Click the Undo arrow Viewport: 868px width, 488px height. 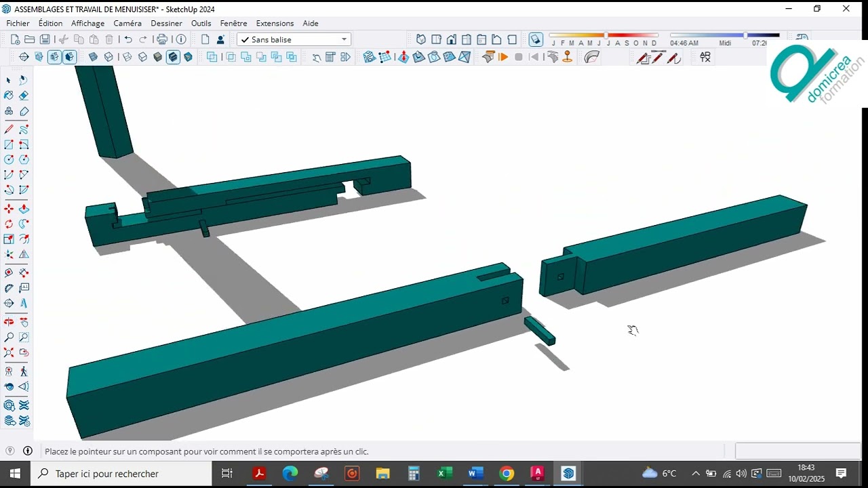coord(127,39)
